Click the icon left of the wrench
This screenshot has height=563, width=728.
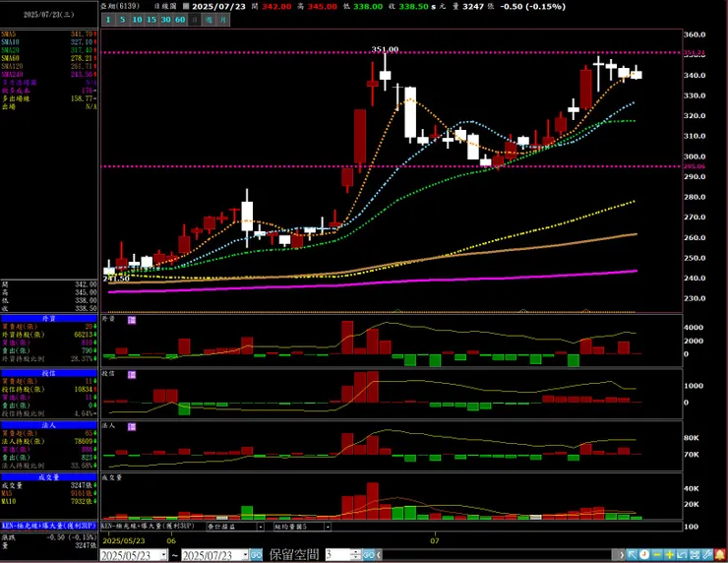click(x=695, y=555)
